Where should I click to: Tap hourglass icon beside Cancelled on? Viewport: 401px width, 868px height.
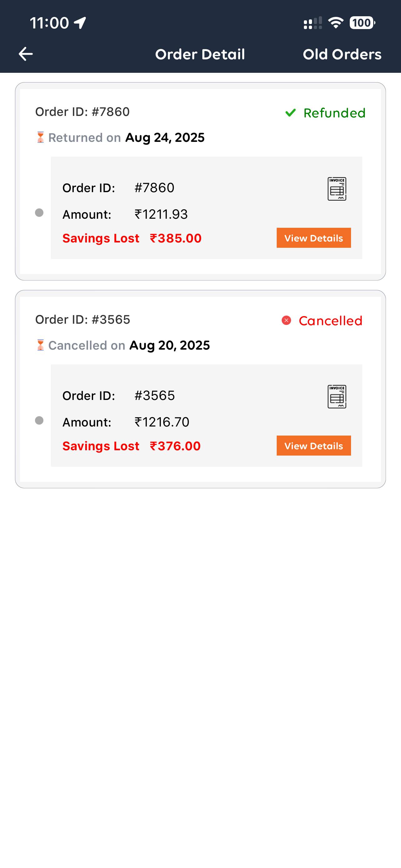40,345
